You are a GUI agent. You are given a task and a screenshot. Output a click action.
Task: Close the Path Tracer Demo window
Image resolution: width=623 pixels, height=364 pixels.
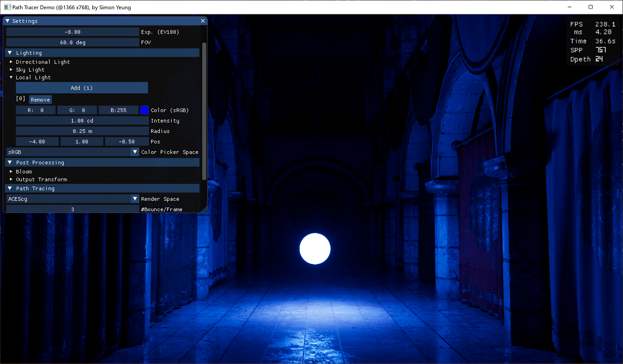click(x=612, y=7)
